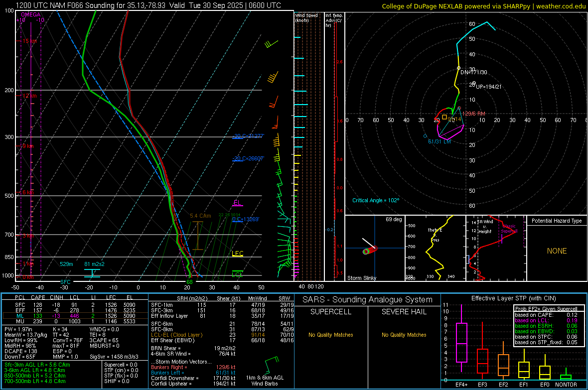The image size is (588, 390).
Task: Click the 'Bunkers Left = 61/31 kt' row
Action: 193,373
